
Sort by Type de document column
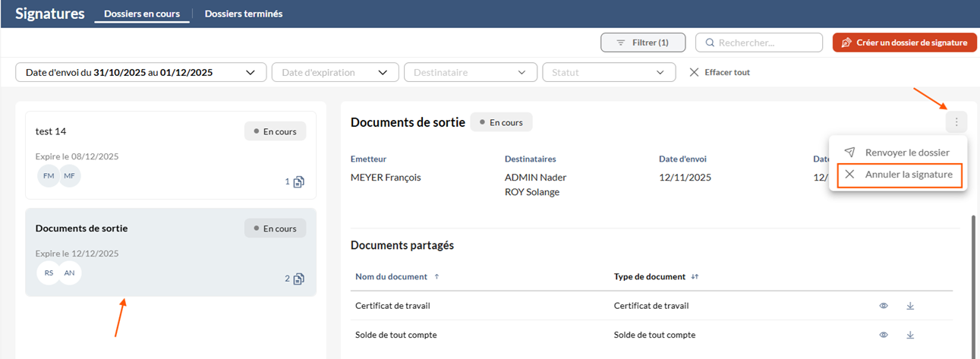click(695, 277)
